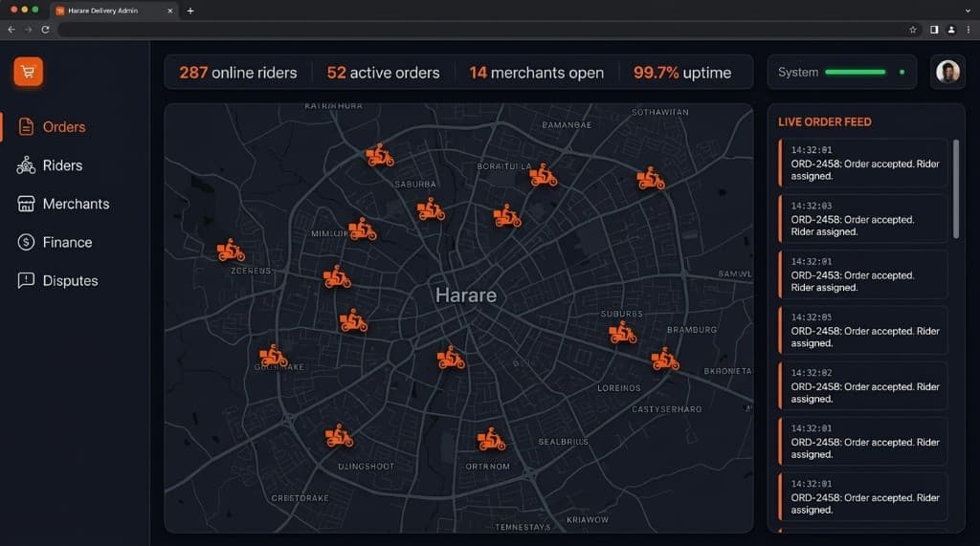Select the rider marker beside BORAITULLA label
This screenshot has width=980, height=546.
[x=543, y=176]
